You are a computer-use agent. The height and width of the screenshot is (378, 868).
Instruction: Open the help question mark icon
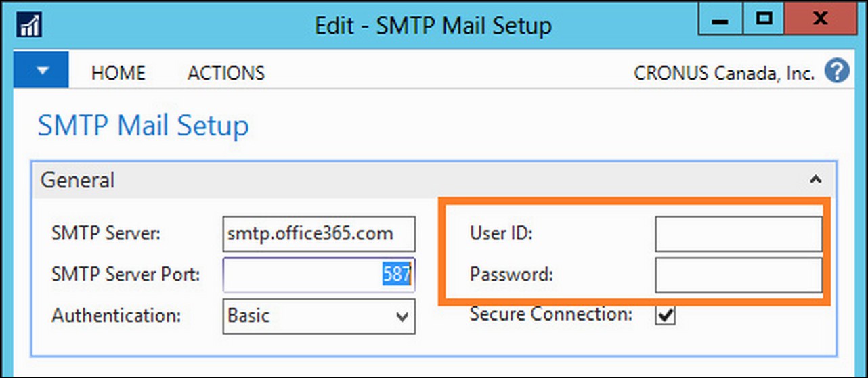(x=837, y=72)
